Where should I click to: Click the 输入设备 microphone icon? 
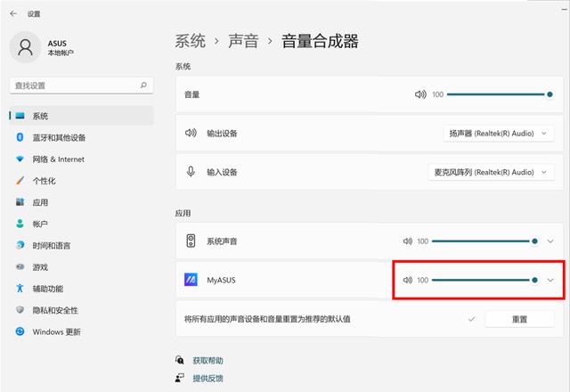(191, 172)
